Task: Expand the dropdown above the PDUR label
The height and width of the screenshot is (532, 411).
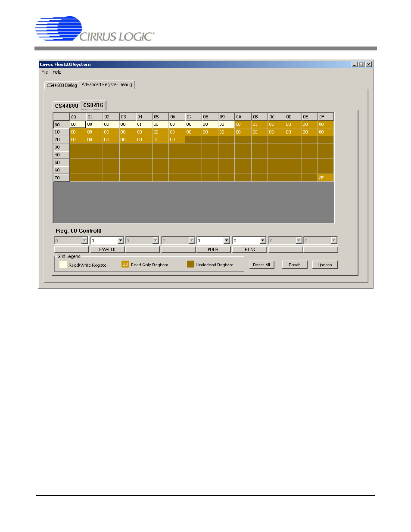Action: [x=227, y=240]
